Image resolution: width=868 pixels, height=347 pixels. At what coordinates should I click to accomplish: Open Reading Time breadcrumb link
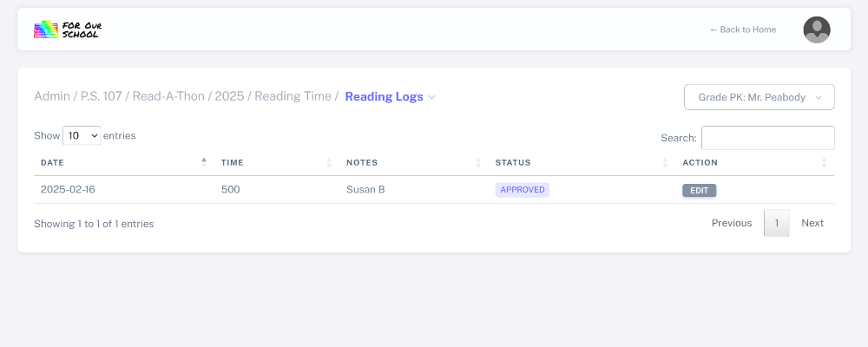coord(292,96)
